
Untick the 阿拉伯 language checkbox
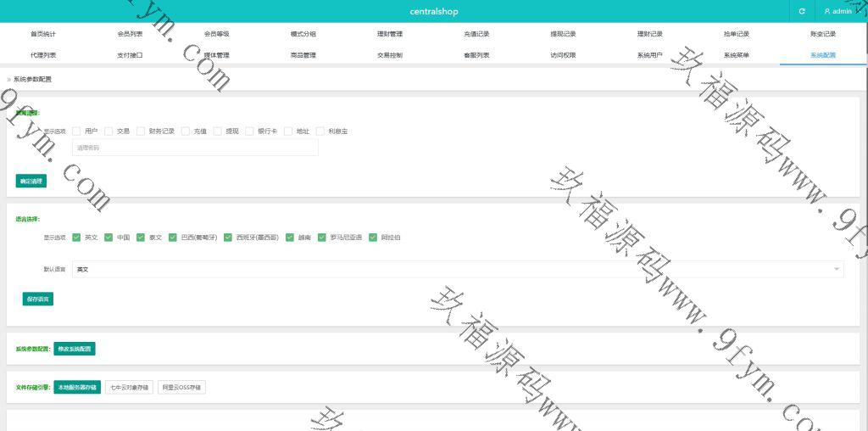[373, 238]
